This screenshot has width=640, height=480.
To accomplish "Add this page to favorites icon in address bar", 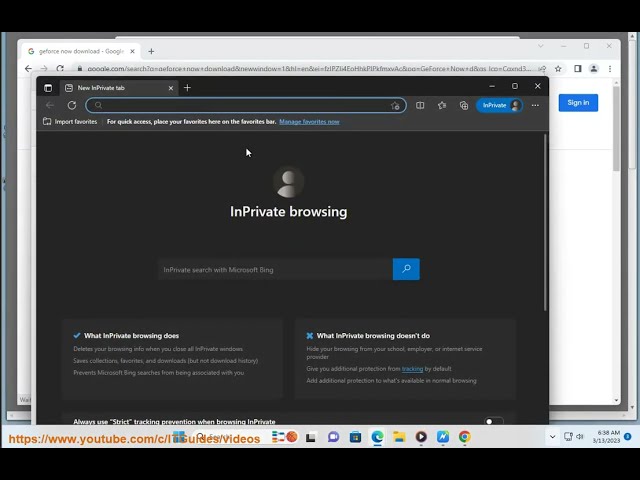I will pyautogui.click(x=395, y=105).
